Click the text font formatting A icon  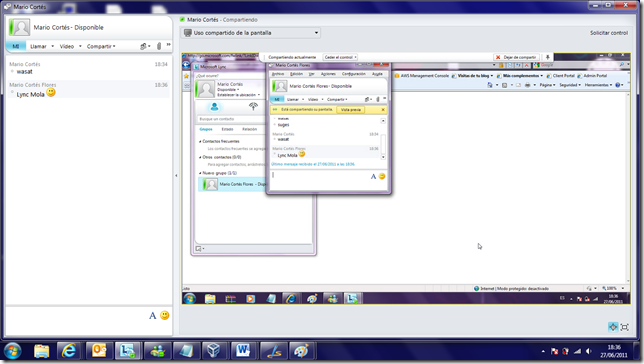[x=152, y=316]
